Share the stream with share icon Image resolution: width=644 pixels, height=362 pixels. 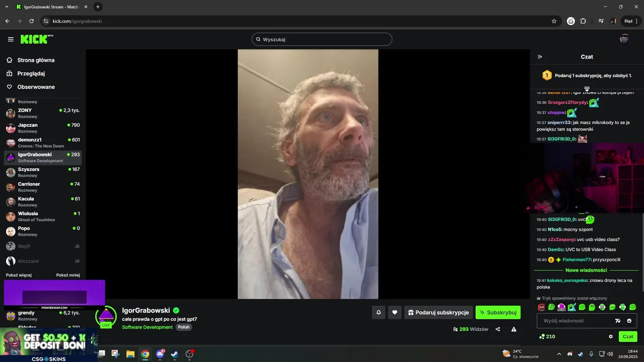pyautogui.click(x=498, y=329)
